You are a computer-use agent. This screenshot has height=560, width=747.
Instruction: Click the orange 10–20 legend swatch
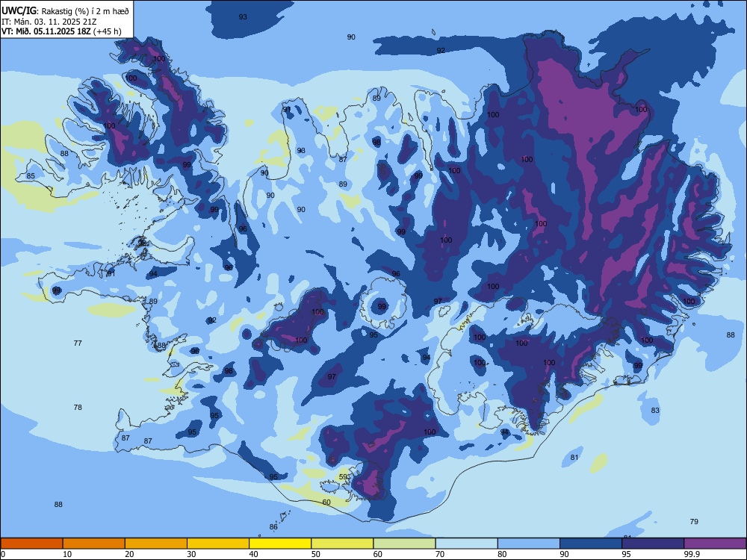(x=94, y=544)
